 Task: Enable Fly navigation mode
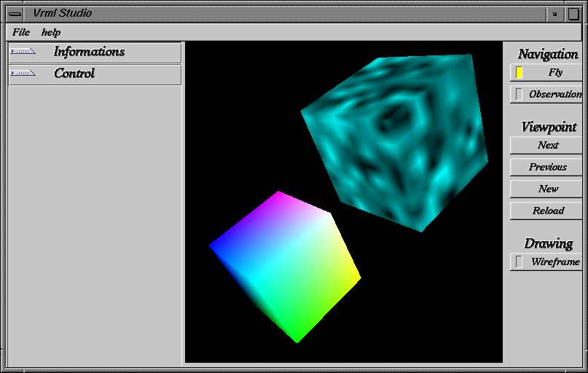[546, 72]
